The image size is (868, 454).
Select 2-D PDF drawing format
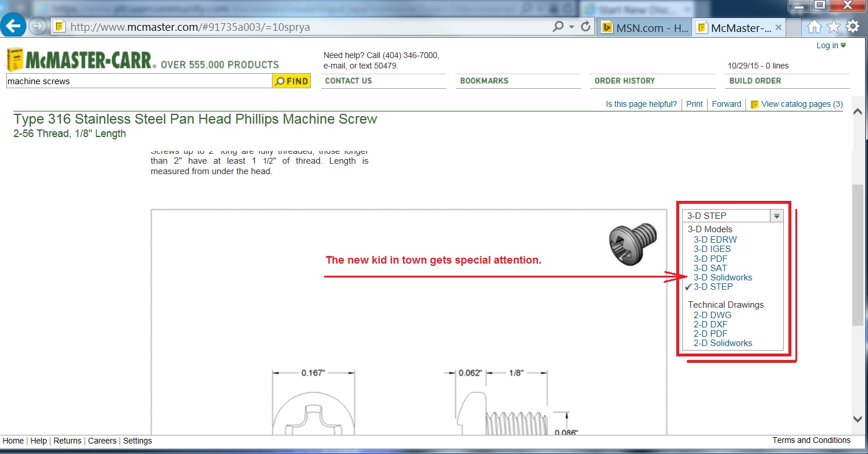coord(711,334)
